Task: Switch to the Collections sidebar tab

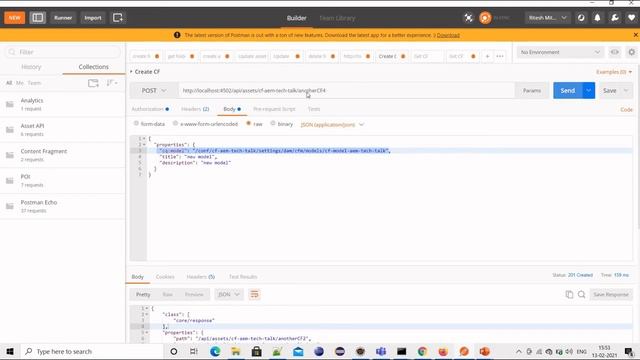Action: pos(93,67)
